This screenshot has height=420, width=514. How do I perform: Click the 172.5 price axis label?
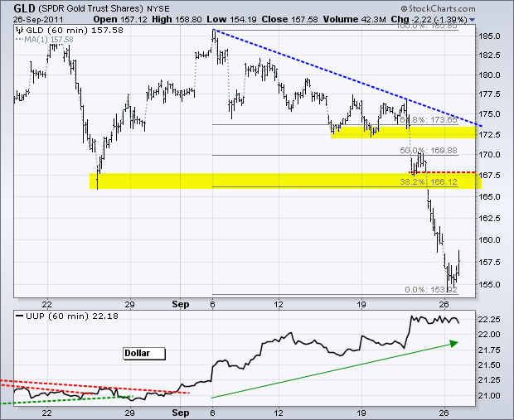(x=489, y=135)
